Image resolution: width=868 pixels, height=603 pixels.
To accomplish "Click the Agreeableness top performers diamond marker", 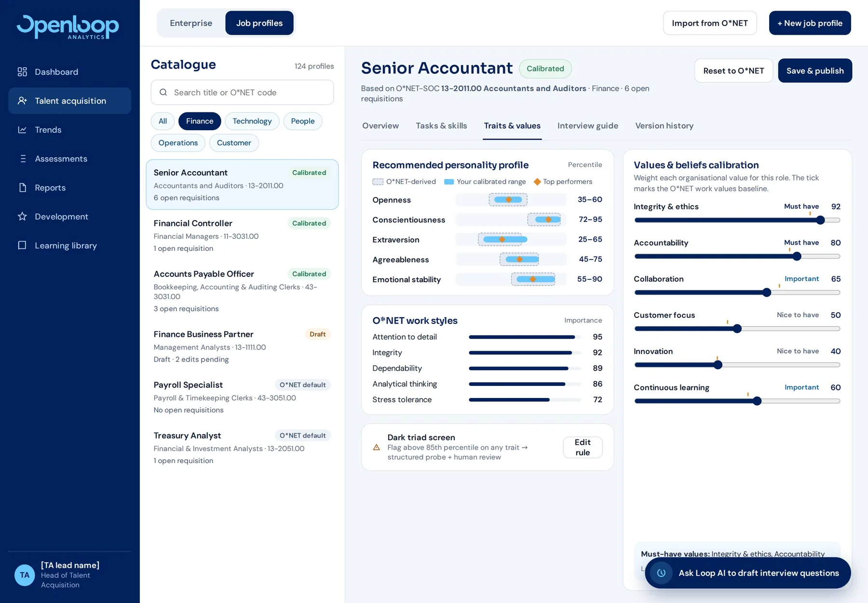I will tap(519, 259).
